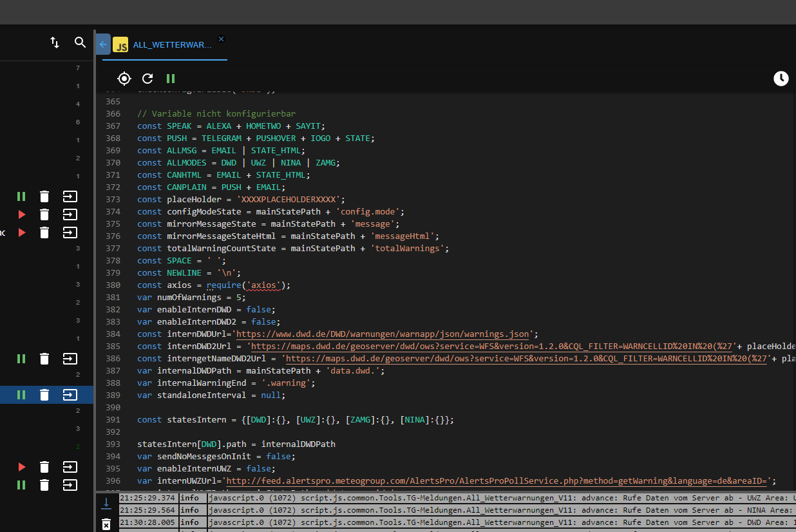Click 'ALLMODES' on line 370
This screenshot has width=796, height=532.
(187, 162)
